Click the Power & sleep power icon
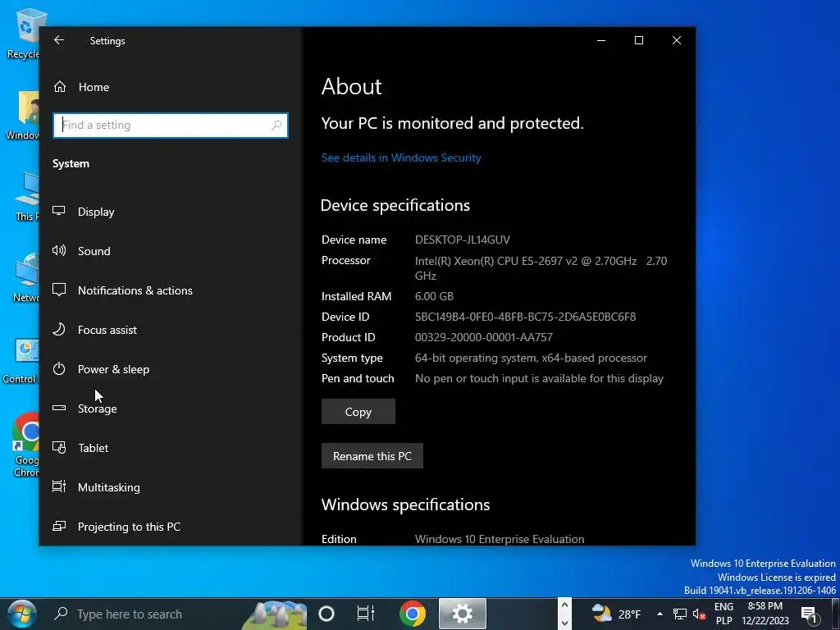The height and width of the screenshot is (630, 840). (x=59, y=368)
